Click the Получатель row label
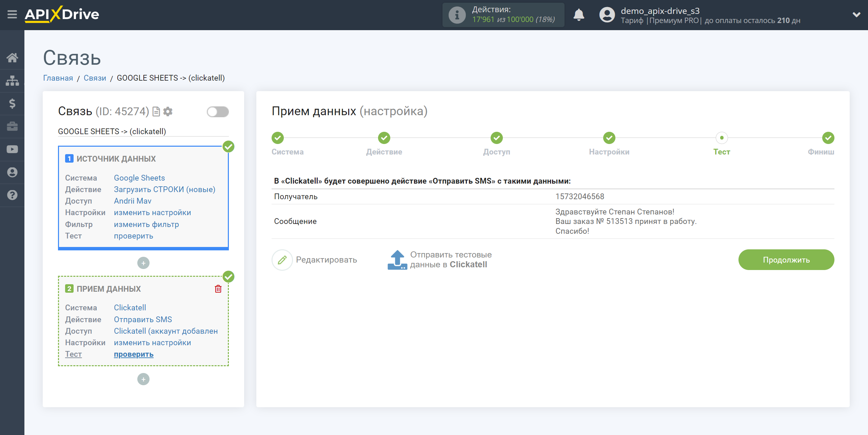This screenshot has height=435, width=868. click(x=296, y=196)
